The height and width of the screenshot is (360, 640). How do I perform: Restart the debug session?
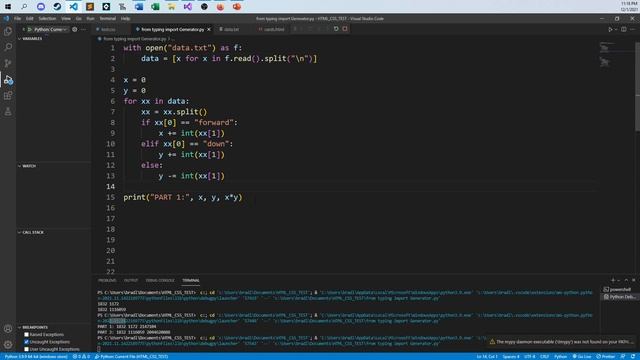pos(336,29)
